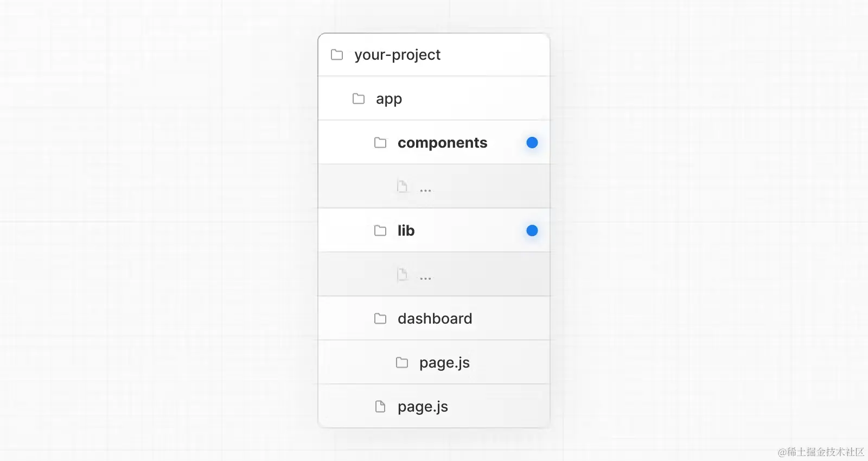Click the your-project folder icon
868x461 pixels.
(x=337, y=55)
